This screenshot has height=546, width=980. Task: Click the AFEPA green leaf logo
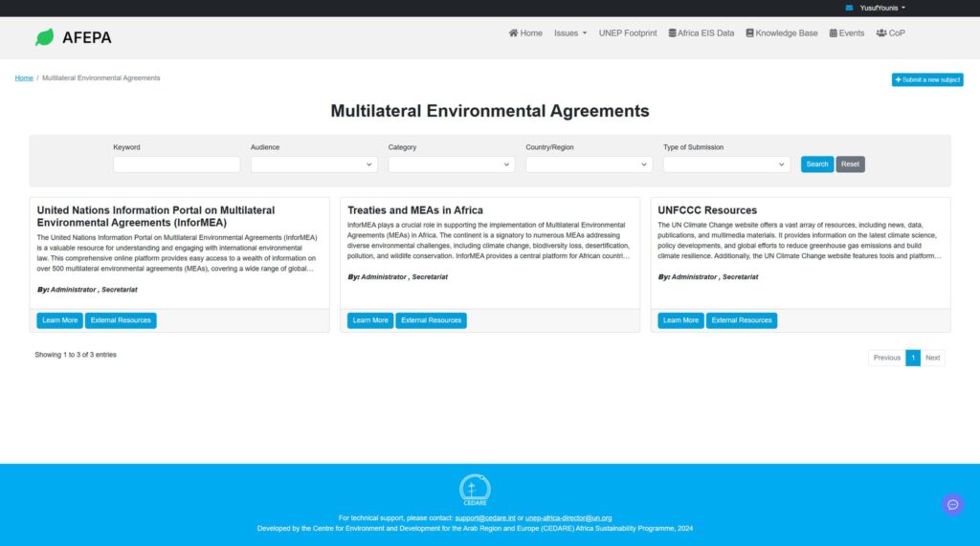pos(44,37)
